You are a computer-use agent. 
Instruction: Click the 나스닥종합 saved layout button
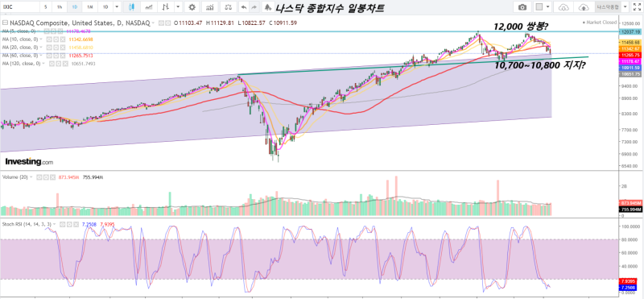pyautogui.click(x=607, y=7)
